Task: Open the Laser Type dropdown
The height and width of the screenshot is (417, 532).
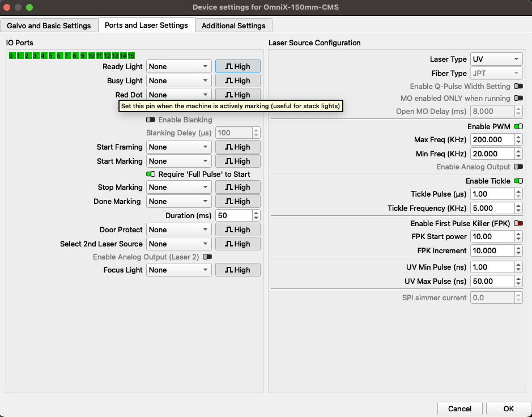Action: pyautogui.click(x=496, y=59)
